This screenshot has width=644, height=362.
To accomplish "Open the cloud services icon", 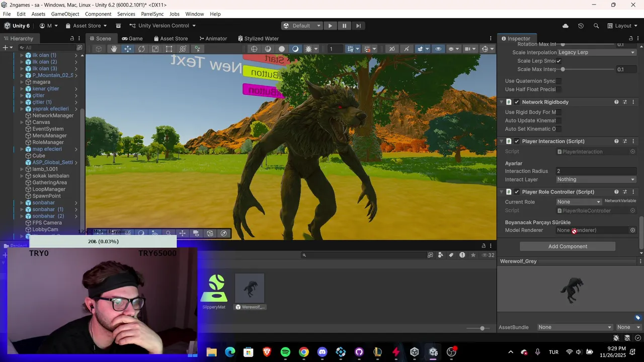I will pyautogui.click(x=566, y=26).
